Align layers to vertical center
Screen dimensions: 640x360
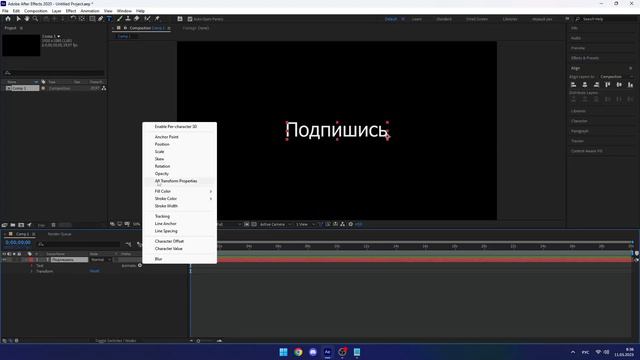(x=619, y=84)
